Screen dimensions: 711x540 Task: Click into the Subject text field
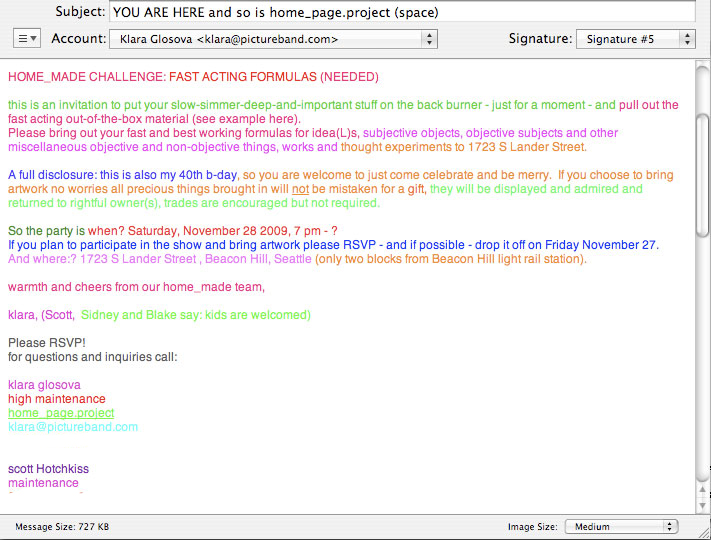402,13
